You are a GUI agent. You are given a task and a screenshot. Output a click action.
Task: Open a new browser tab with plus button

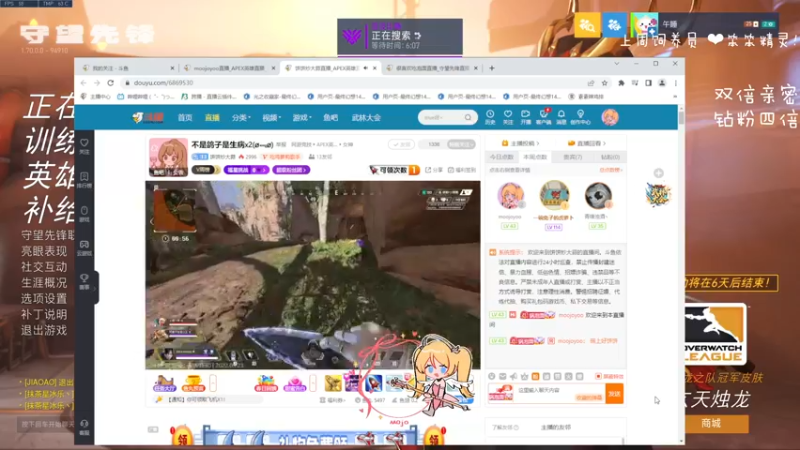pos(491,68)
